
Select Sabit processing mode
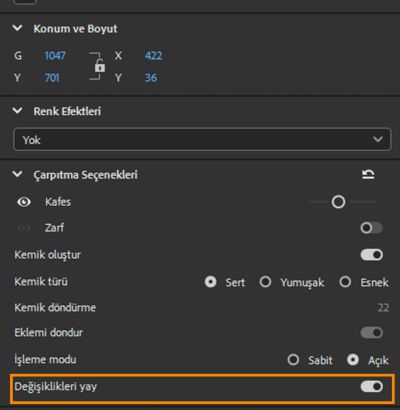(x=293, y=360)
